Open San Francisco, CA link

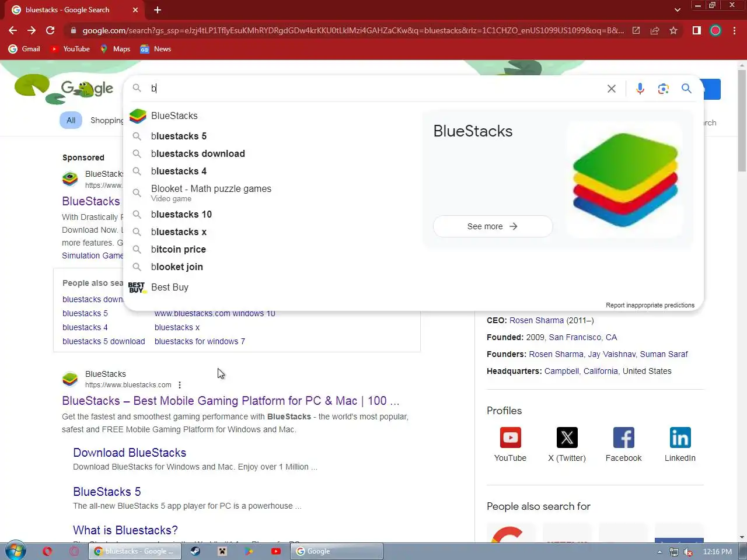[x=582, y=337]
